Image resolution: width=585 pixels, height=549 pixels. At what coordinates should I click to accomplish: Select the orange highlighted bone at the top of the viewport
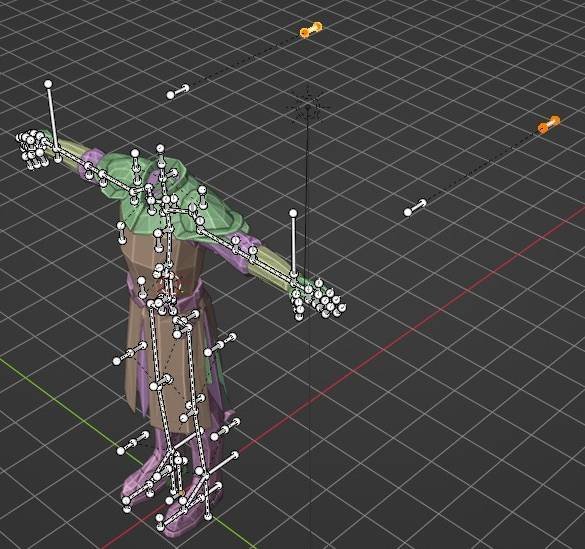pos(311,30)
